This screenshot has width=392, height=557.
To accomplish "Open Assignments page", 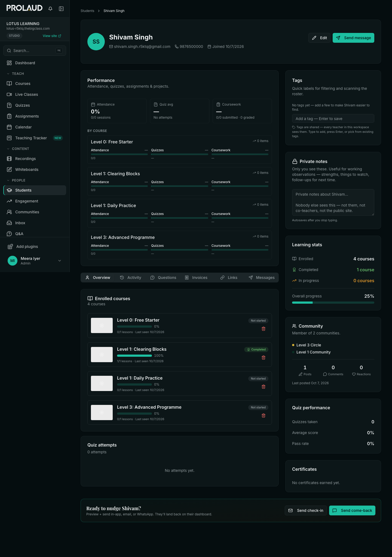I will coord(35,116).
